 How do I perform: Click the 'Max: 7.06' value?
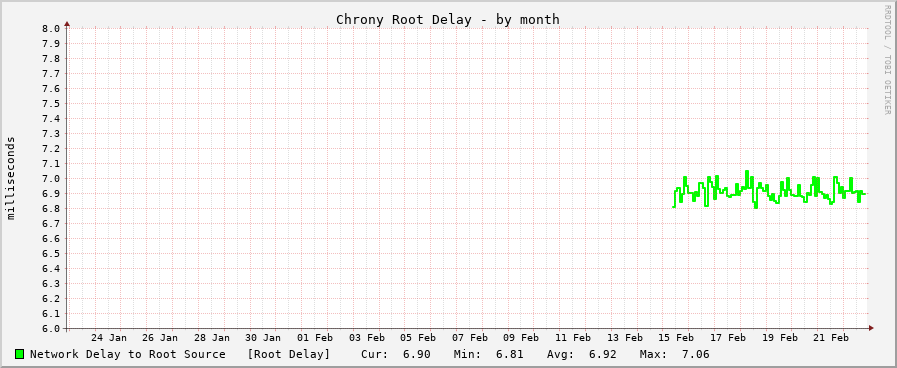pyautogui.click(x=674, y=354)
